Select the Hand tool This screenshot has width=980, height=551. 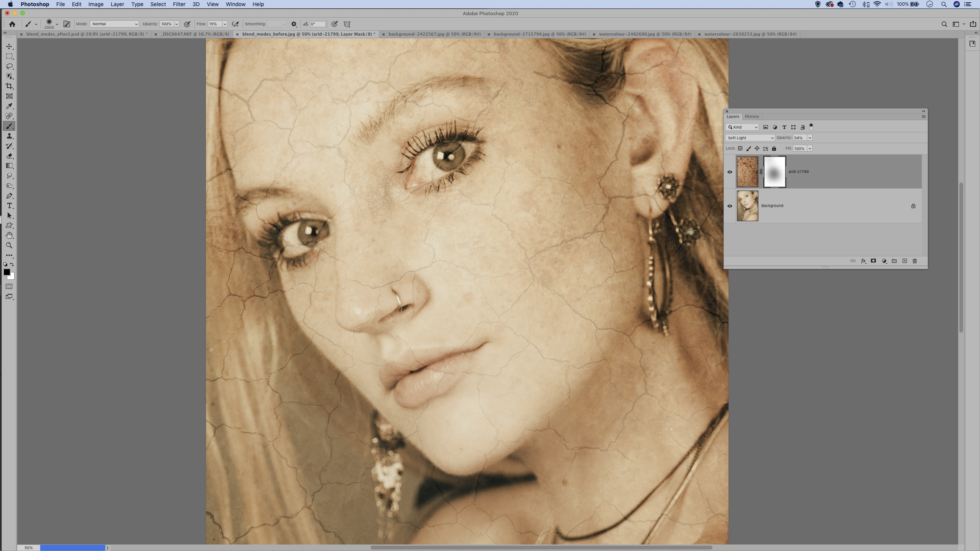click(x=9, y=235)
